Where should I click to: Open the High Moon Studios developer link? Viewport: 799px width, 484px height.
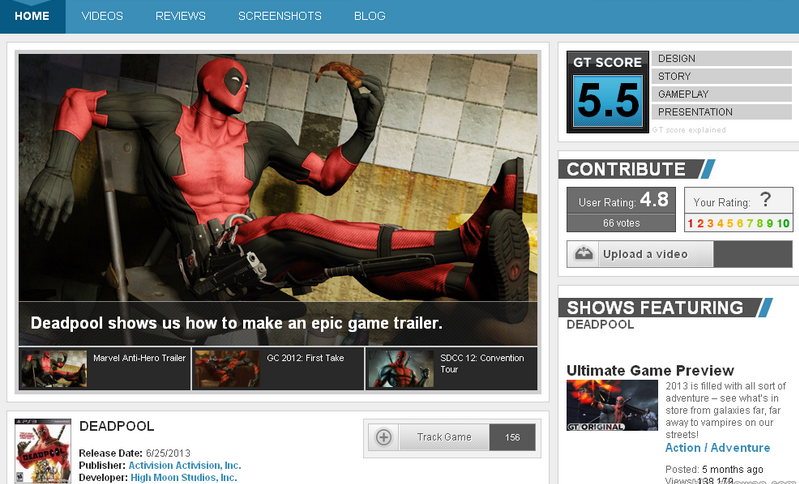[184, 478]
